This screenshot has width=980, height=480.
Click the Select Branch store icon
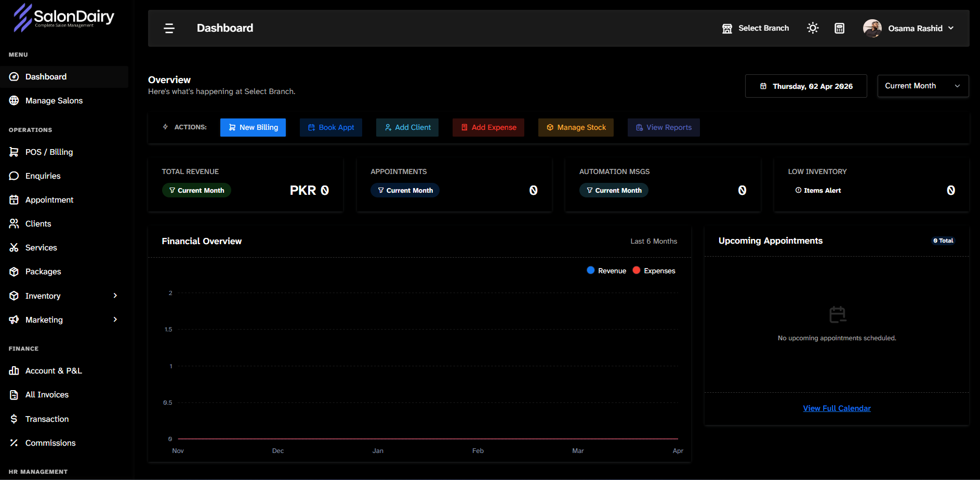(727, 29)
